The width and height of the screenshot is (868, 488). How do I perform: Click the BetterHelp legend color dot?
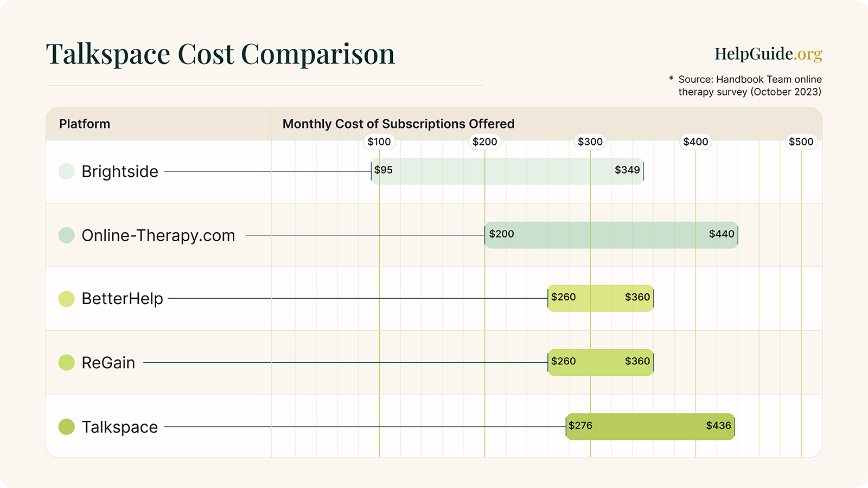click(x=66, y=299)
